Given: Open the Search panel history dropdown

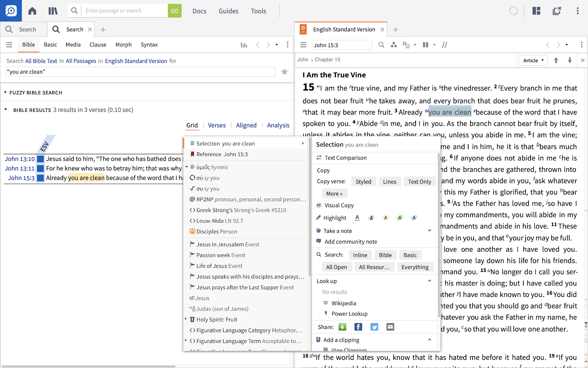Looking at the screenshot, I should [x=277, y=45].
